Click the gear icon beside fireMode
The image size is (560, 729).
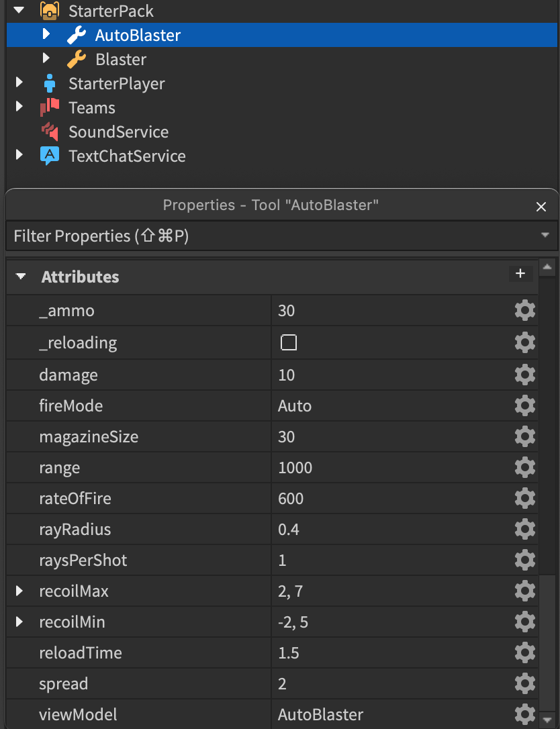pos(524,405)
